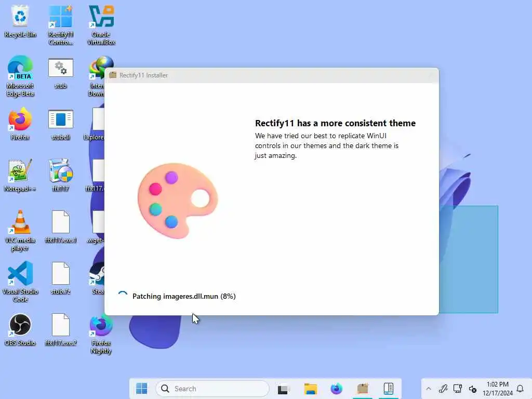The height and width of the screenshot is (399, 532).
Task: Expand the hidden system tray icons
Action: (x=429, y=389)
